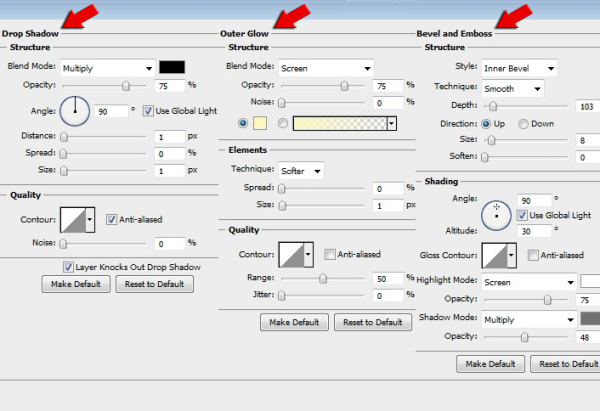Click the black Drop Shadow color swatch
The width and height of the screenshot is (600, 411).
[x=172, y=67]
